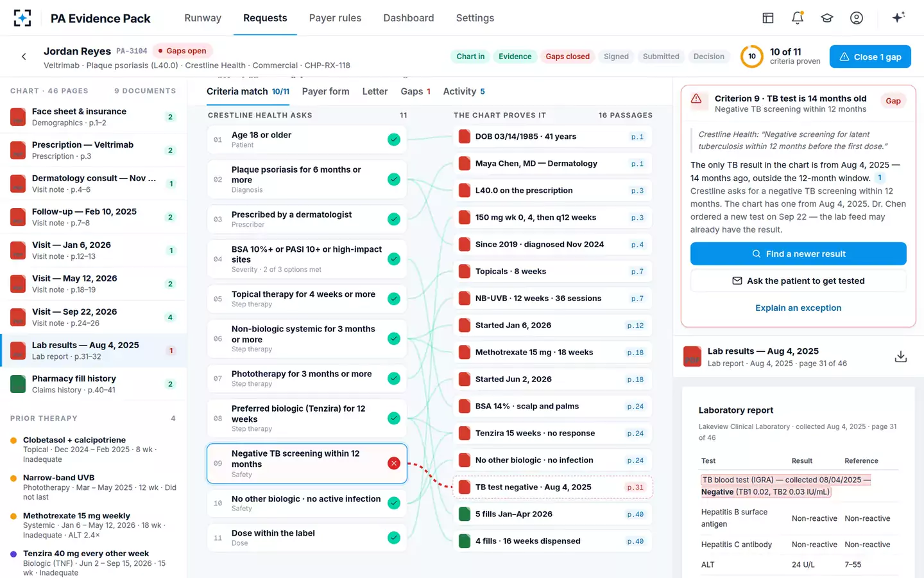Open the Dermatology consult — Nov document
Image resolution: width=924 pixels, height=578 pixels.
click(93, 184)
